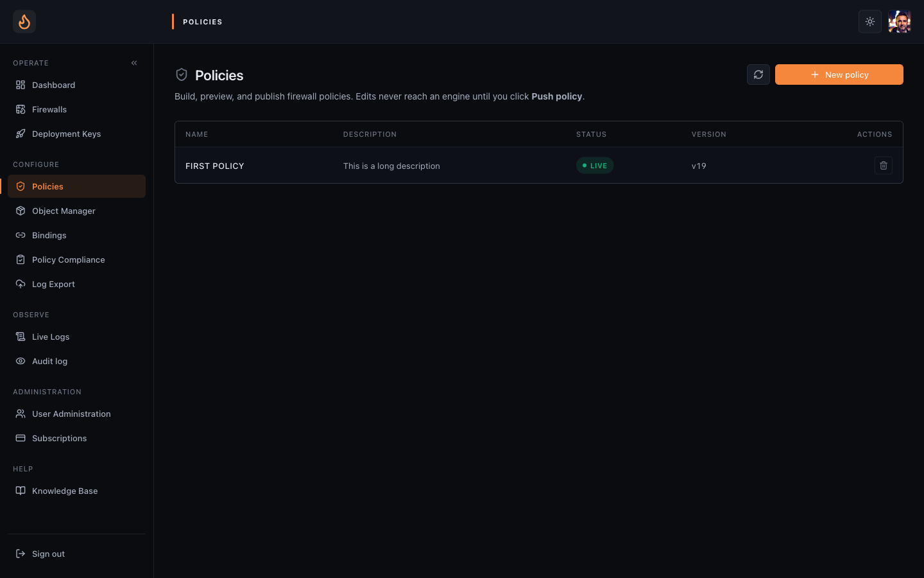Toggle the light/dark theme button
The height and width of the screenshot is (578, 924).
tap(870, 22)
